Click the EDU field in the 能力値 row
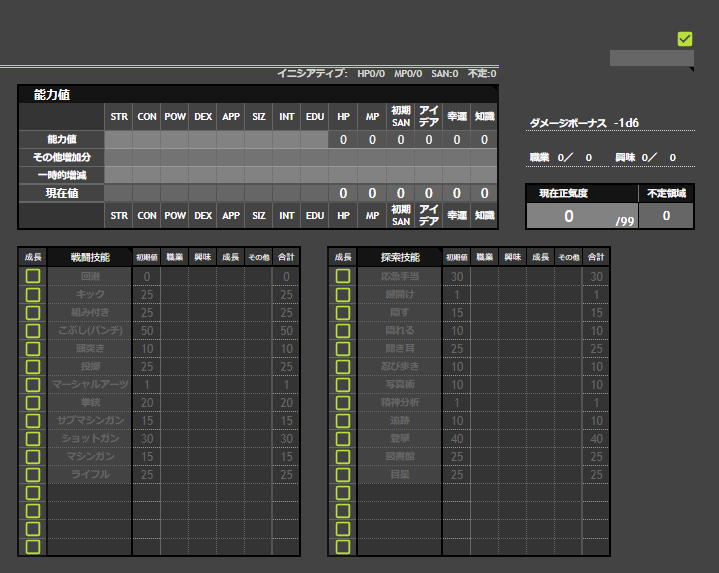Image resolution: width=719 pixels, height=573 pixels. tap(315, 139)
